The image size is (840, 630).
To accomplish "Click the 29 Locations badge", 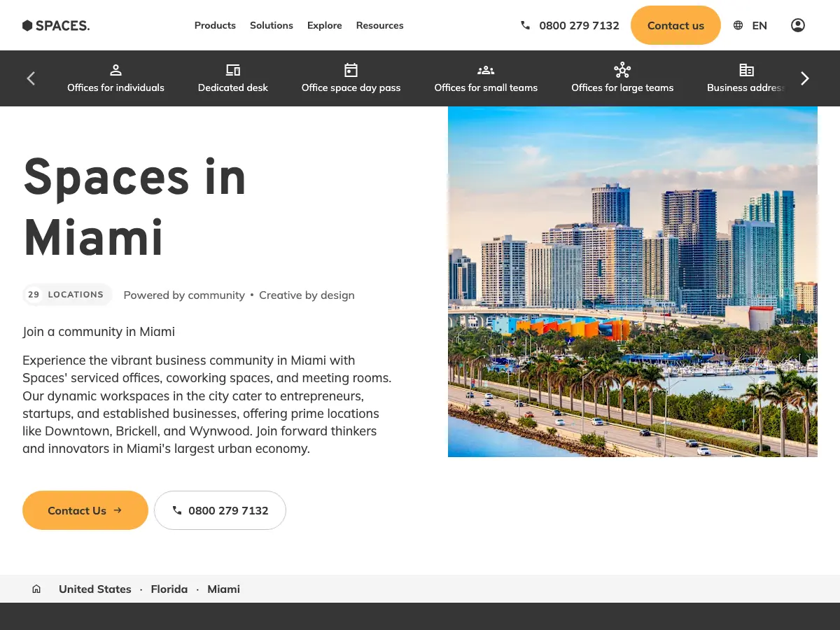I will 67,295.
